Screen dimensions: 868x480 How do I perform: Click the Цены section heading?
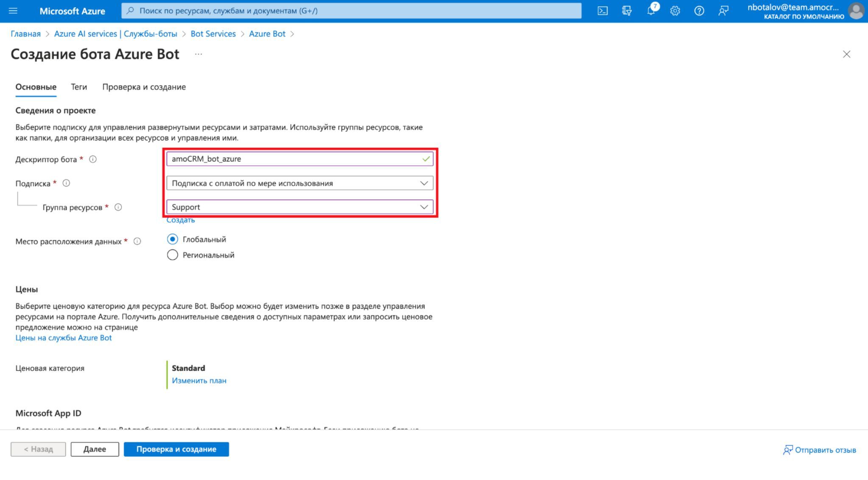pyautogui.click(x=27, y=289)
